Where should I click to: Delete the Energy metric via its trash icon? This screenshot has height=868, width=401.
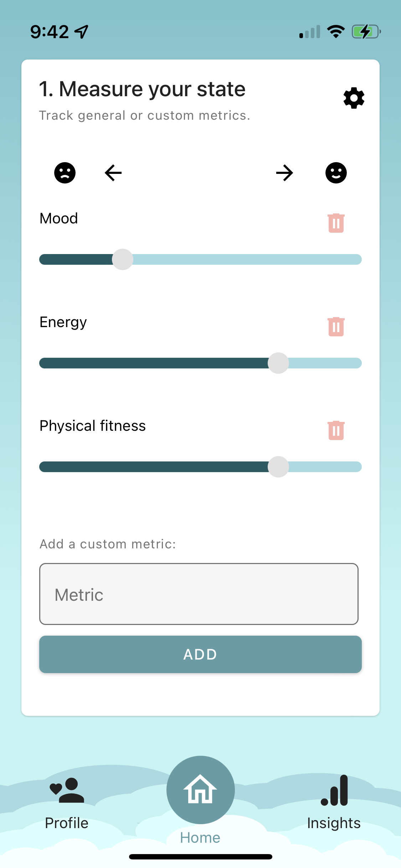[x=336, y=327]
